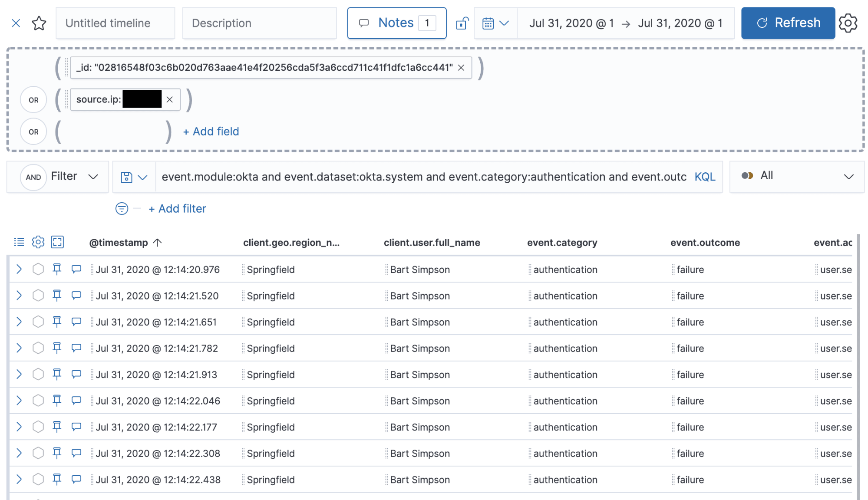The image size is (868, 500).
Task: Open the event renderers list icon
Action: coord(19,242)
